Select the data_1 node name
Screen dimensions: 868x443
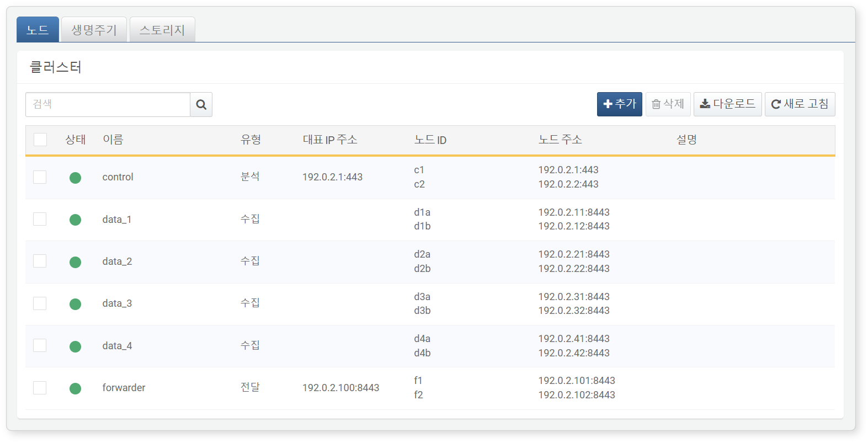tap(117, 220)
